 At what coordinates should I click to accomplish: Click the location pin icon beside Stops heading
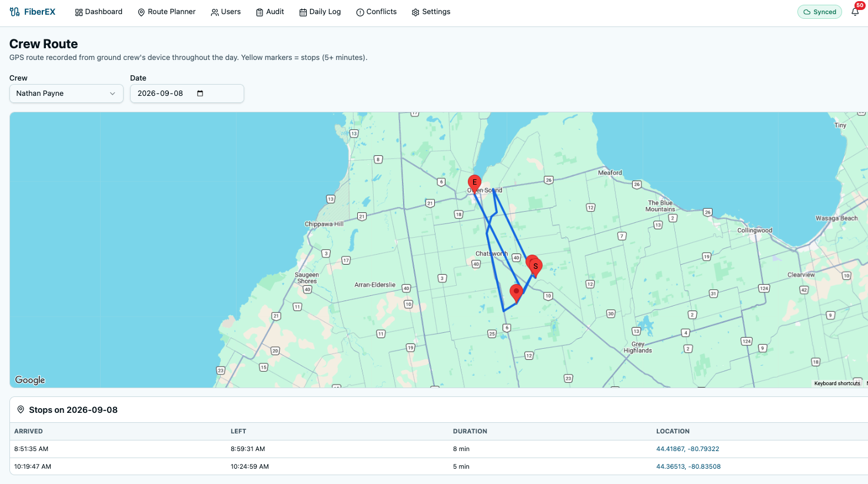coord(21,410)
